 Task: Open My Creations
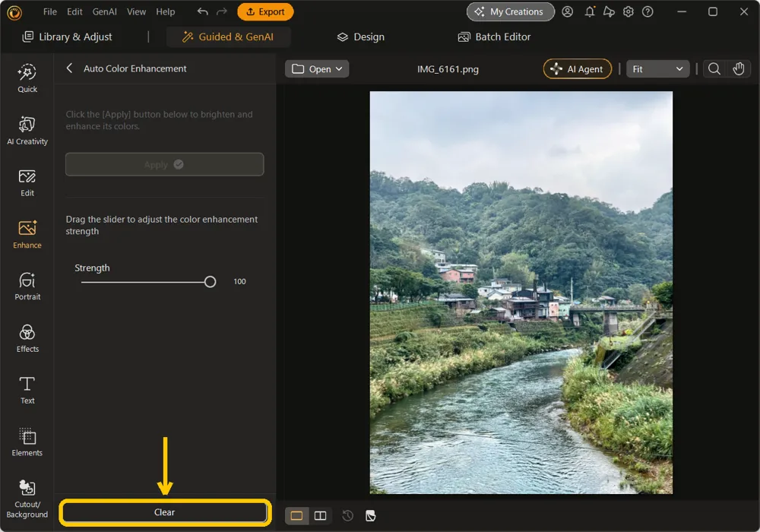(511, 11)
